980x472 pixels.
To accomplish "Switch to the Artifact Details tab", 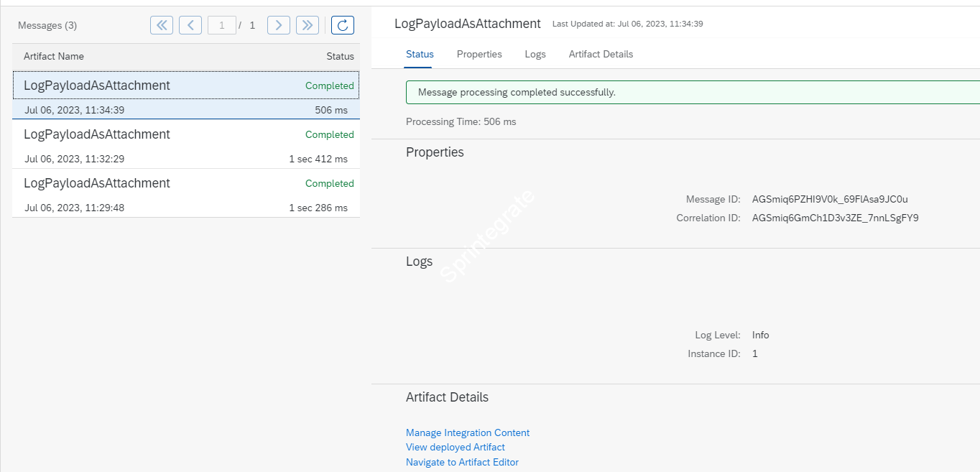I will [x=600, y=54].
